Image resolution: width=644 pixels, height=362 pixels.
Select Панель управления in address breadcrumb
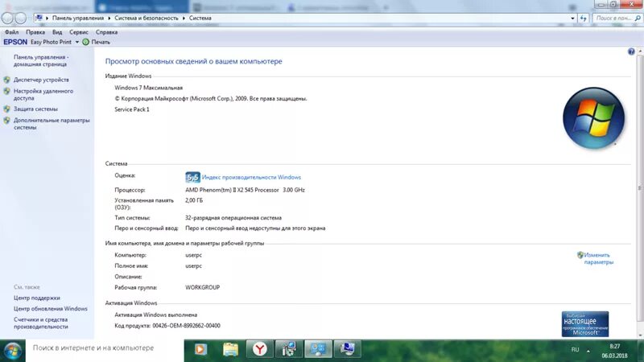77,18
